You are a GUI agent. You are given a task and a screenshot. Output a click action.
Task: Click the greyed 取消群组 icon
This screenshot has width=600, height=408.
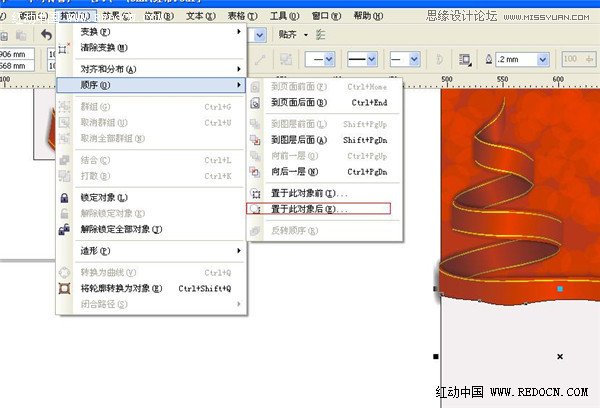pos(64,122)
